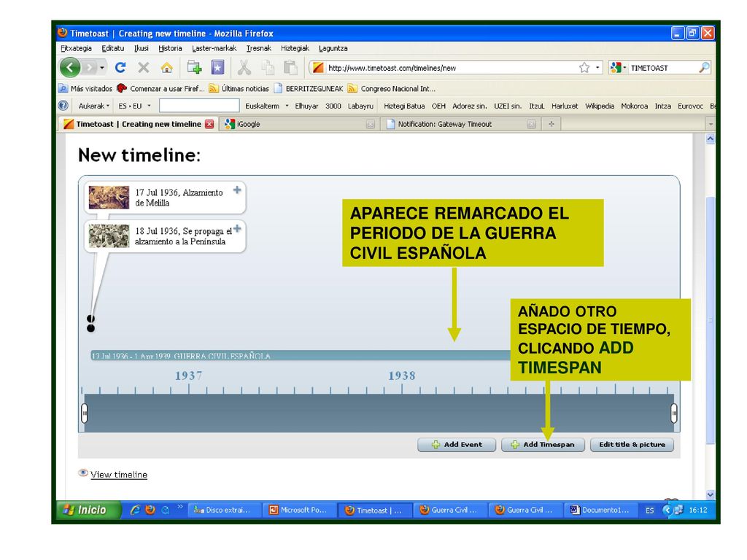This screenshot has height=560, width=747.
Task: Open 18 Jul 1936 event thumbnail
Action: pyautogui.click(x=109, y=236)
